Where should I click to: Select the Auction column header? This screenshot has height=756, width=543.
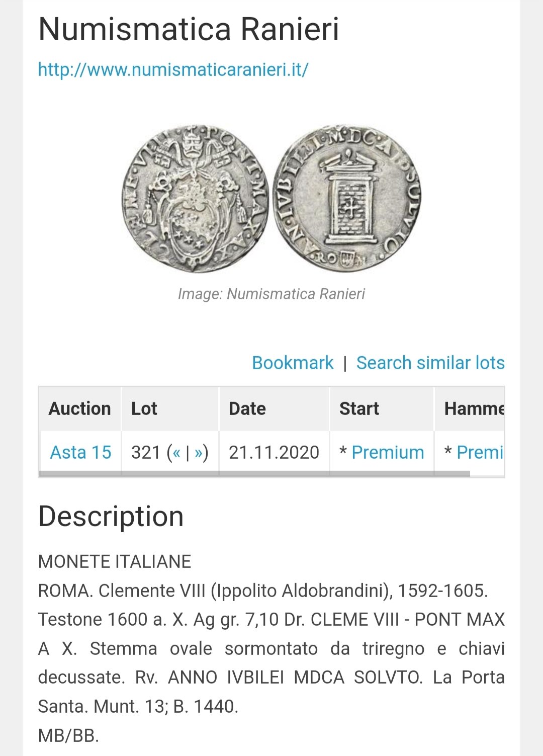click(80, 409)
